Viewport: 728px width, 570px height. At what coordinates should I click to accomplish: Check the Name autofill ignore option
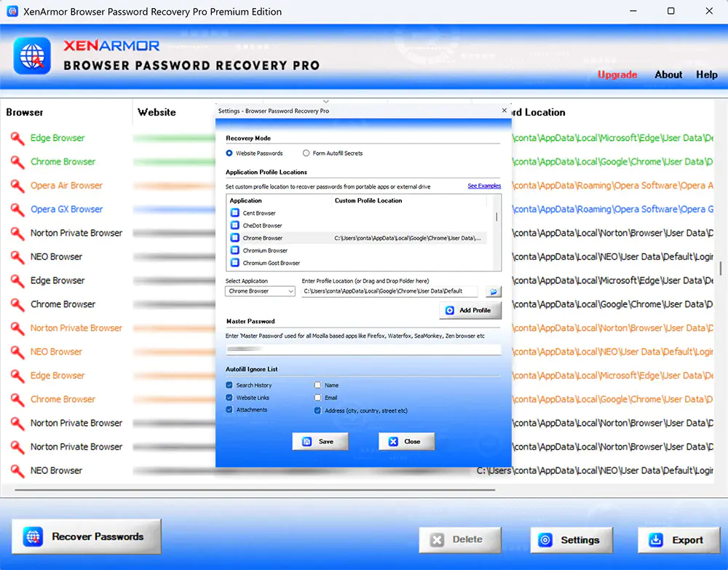pos(317,385)
